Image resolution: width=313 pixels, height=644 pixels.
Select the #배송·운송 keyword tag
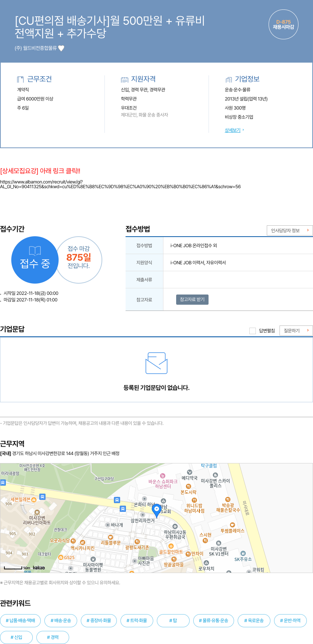[61, 620]
